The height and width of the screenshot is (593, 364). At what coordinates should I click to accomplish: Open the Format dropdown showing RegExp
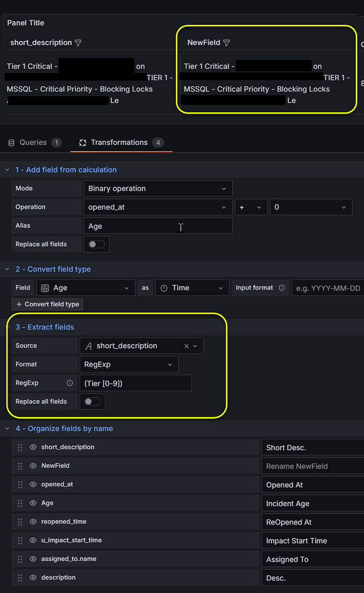129,364
